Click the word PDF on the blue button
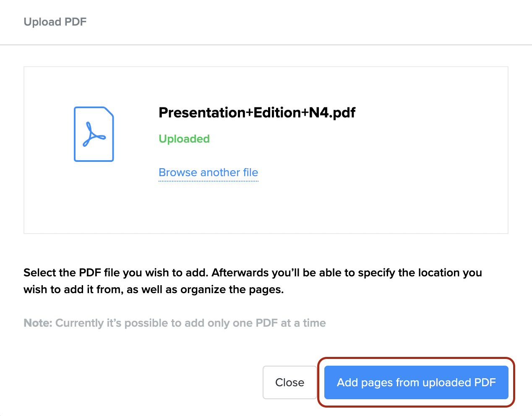This screenshot has width=532, height=416. coord(485,382)
